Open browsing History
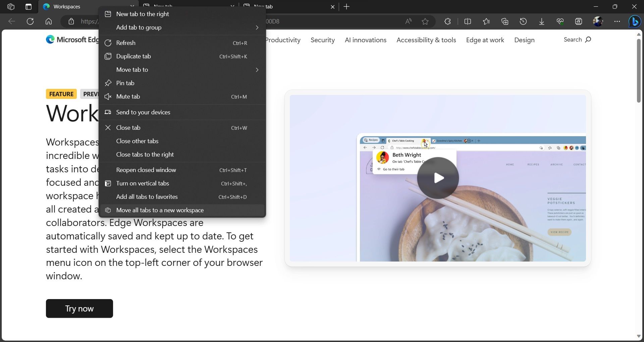Viewport: 644px width, 342px height. 523,21
